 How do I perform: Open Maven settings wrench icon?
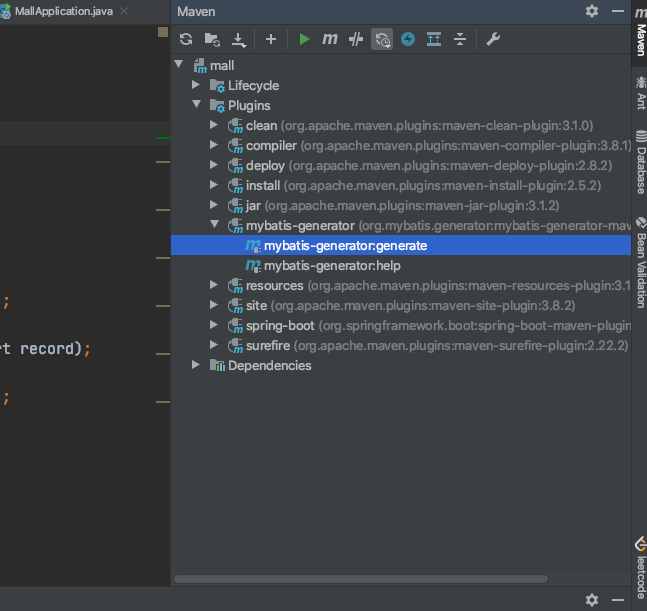click(x=493, y=39)
